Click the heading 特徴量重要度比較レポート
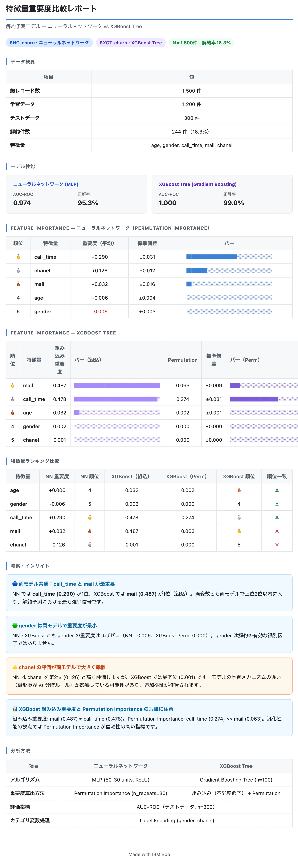Screen dimensions: 298x868 pos(51,9)
